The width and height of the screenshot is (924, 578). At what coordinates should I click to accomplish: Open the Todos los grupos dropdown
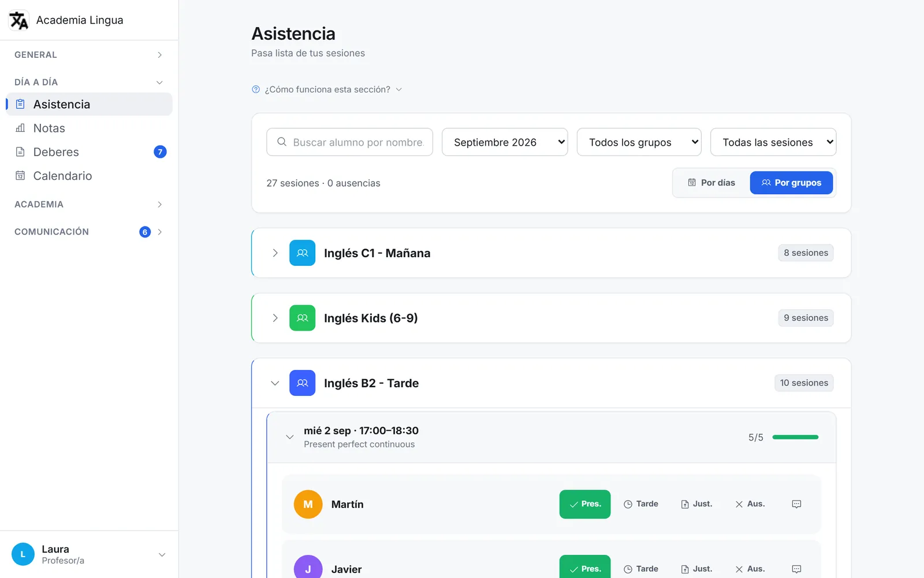coord(639,142)
